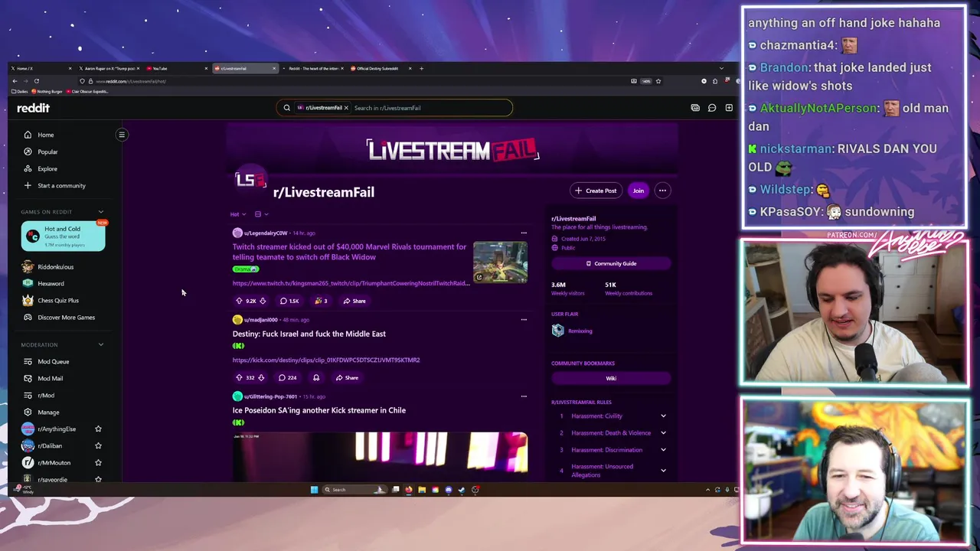
Task: Collapse the Games on Reddit section
Action: click(100, 212)
